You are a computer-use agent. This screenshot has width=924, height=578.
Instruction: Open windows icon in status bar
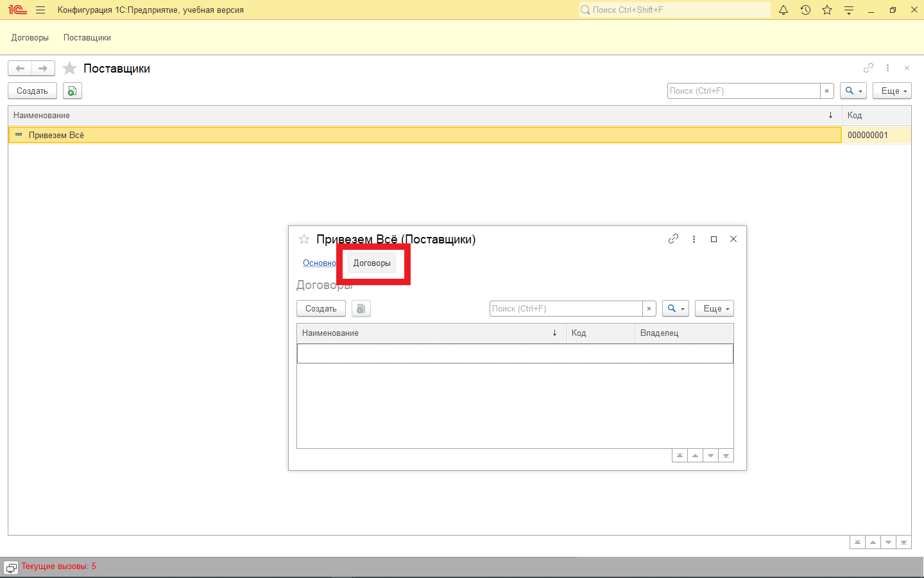click(x=12, y=567)
